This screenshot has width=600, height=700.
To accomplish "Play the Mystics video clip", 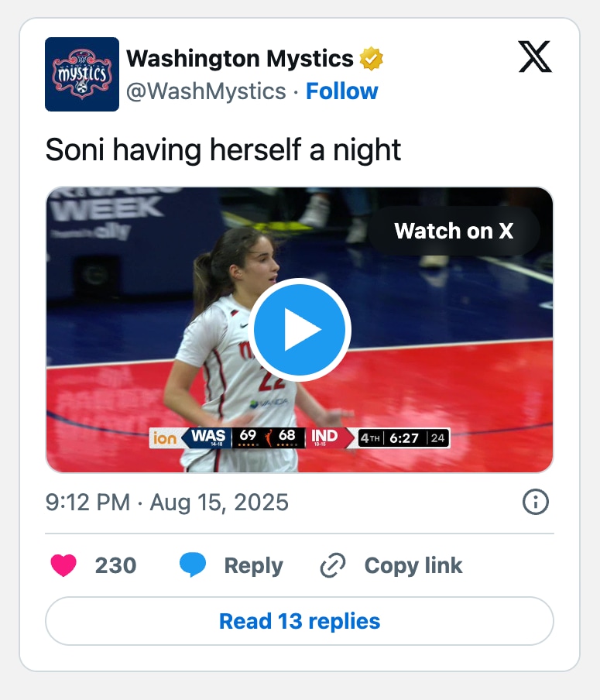I will point(300,330).
